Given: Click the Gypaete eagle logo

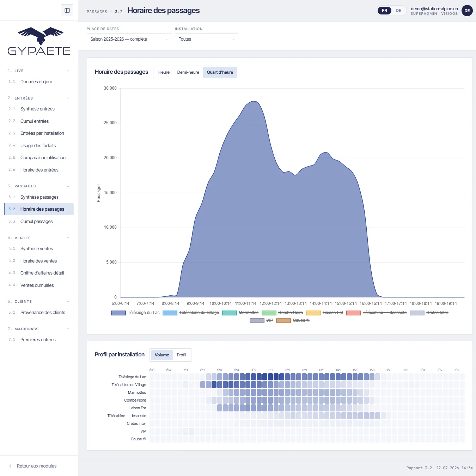Looking at the screenshot, I should pyautogui.click(x=39, y=41).
